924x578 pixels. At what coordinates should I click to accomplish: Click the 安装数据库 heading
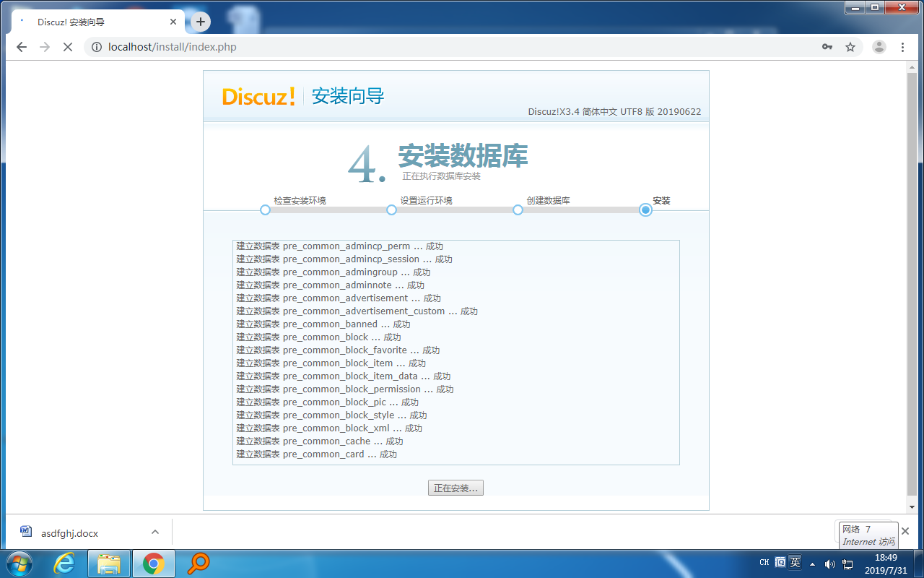pyautogui.click(x=463, y=156)
